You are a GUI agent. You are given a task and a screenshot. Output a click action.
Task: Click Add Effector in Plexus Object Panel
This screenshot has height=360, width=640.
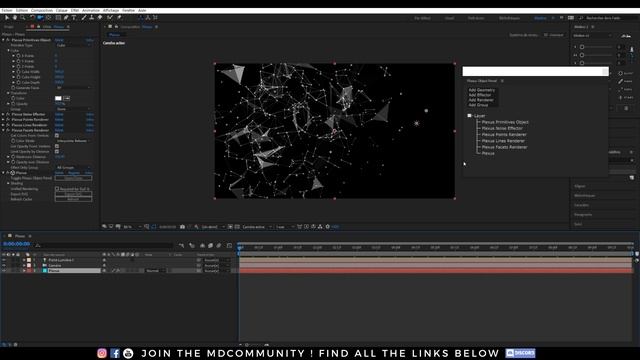click(x=480, y=95)
